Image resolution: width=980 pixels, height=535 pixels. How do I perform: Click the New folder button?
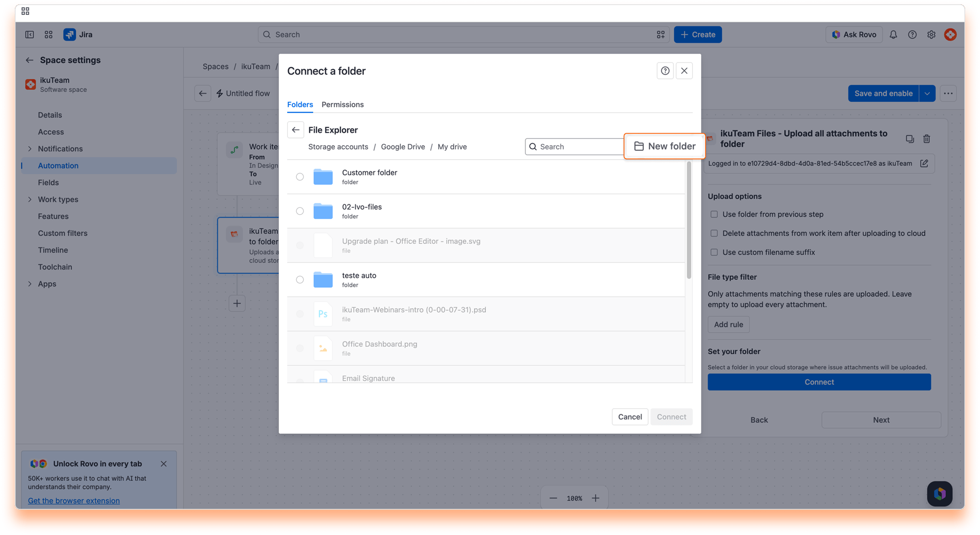click(664, 146)
